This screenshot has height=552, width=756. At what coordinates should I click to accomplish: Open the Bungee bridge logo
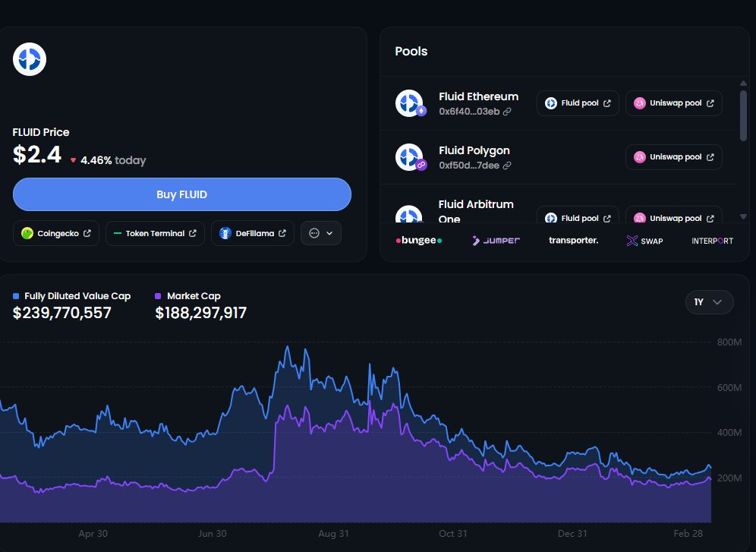pyautogui.click(x=418, y=241)
